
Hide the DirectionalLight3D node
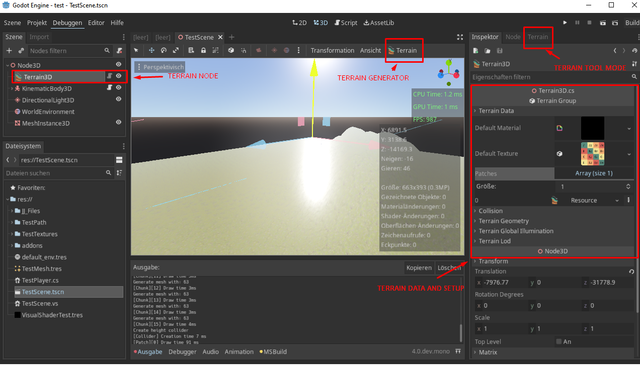[x=119, y=99]
